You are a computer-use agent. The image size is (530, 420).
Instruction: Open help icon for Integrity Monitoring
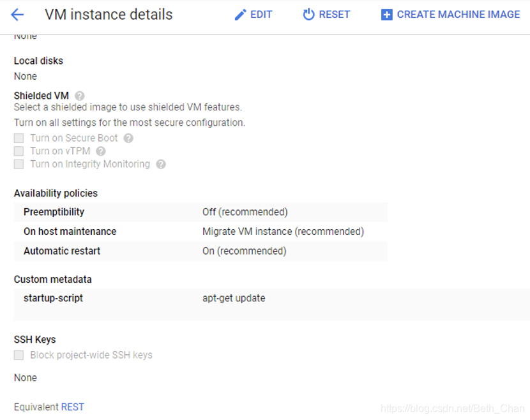[x=161, y=164]
